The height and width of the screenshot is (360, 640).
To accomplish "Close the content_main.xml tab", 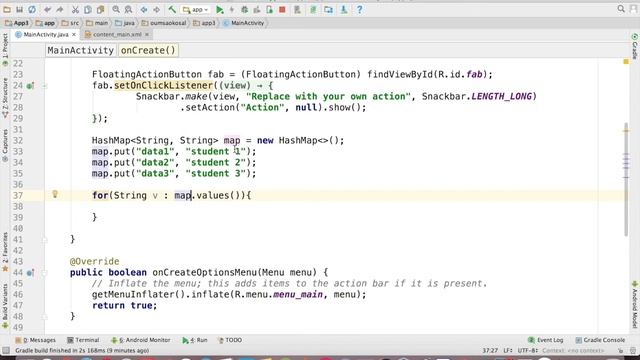I will [x=147, y=34].
